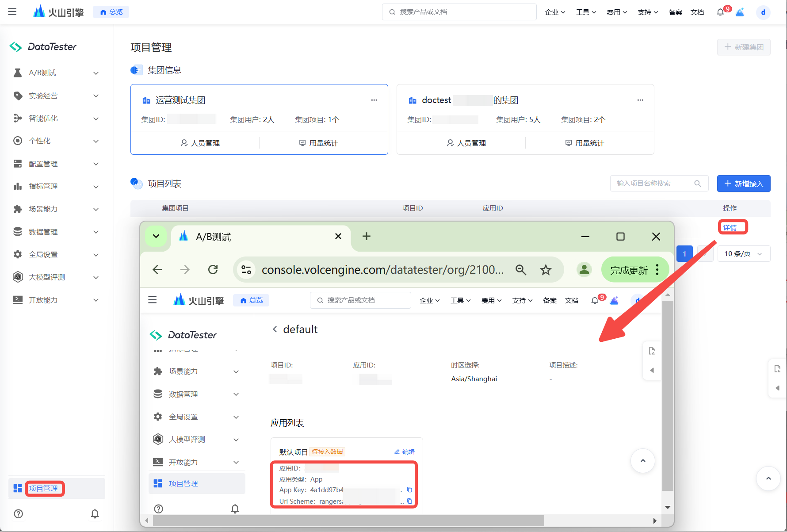
Task: Open the 备案 link in the main page header
Action: pos(675,12)
